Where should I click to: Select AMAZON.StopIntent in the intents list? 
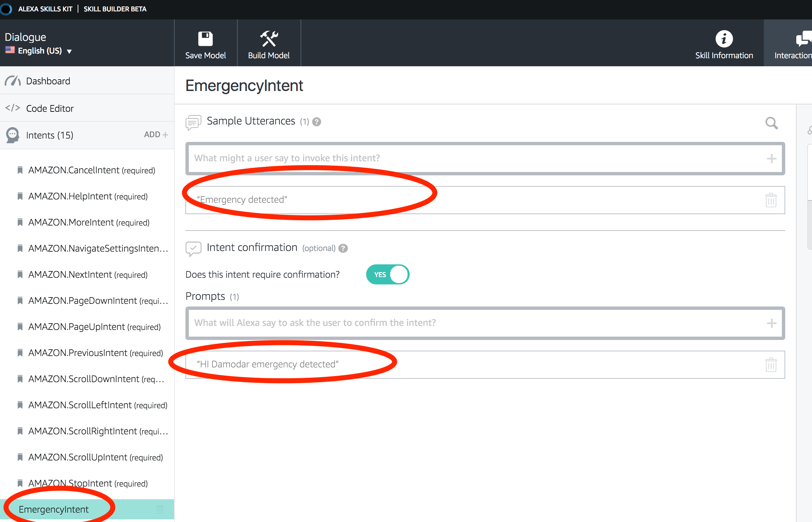[x=87, y=484]
